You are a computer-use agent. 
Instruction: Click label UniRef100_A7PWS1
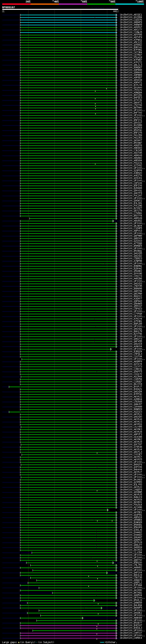[x=131, y=40]
